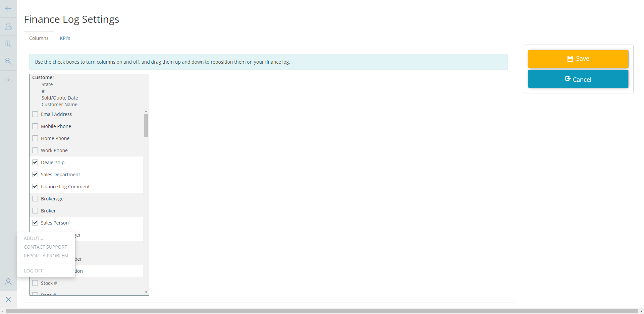Screen dimensions: 644x314
Task: Disable the Sales Department column
Action: click(35, 175)
